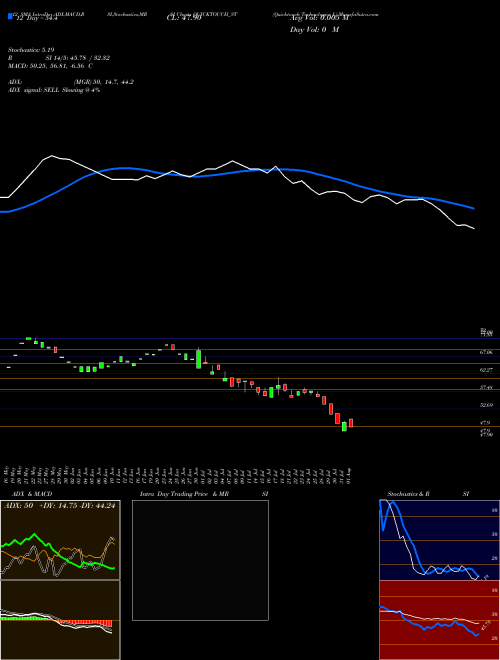Screen dimensions: 500x660
Task: Open the empty intraday trading price chart box
Action: point(200,560)
